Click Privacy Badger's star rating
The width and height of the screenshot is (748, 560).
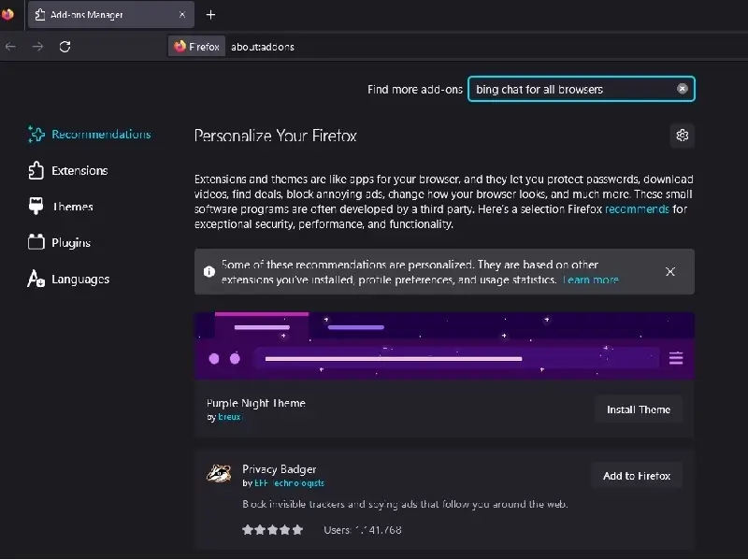tap(272, 529)
